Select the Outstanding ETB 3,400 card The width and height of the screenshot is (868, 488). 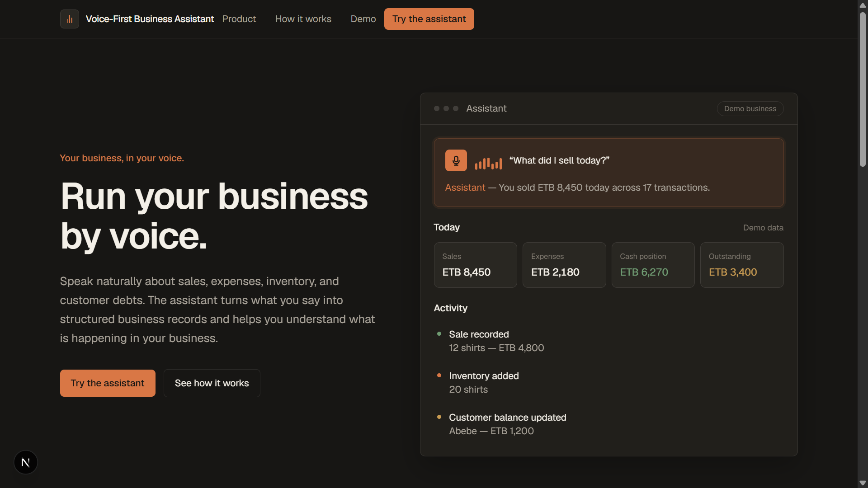tap(742, 265)
